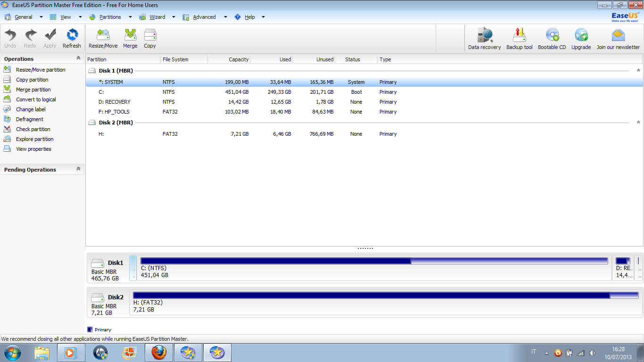
Task: Click the Upgrade icon
Action: tap(581, 39)
